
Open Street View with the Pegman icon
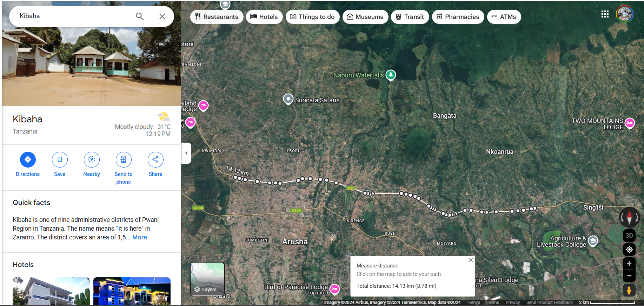pyautogui.click(x=629, y=291)
